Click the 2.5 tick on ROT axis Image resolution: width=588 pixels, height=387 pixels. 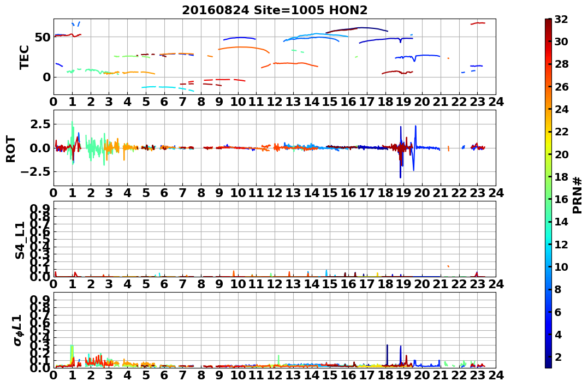[40, 124]
